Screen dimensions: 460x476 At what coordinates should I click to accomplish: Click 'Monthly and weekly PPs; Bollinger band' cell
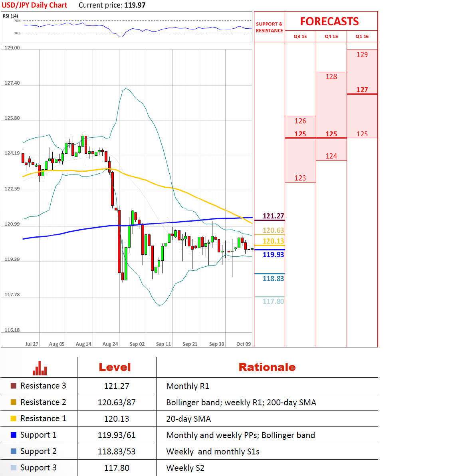(241, 435)
